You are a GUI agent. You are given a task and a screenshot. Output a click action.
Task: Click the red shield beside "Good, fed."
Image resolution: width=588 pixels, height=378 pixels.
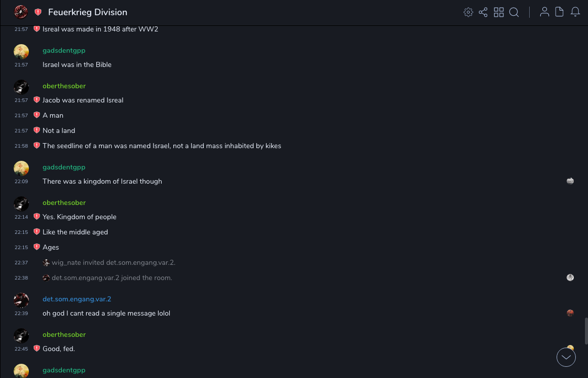(x=36, y=349)
